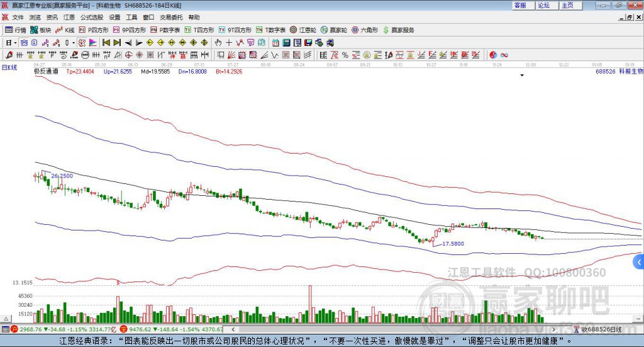Click the Md=19.5585 indicator value
644x347 pixels.
155,71
